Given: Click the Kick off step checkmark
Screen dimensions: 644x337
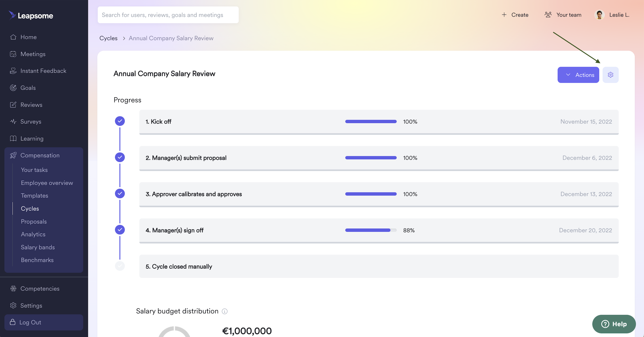Looking at the screenshot, I should tap(120, 121).
